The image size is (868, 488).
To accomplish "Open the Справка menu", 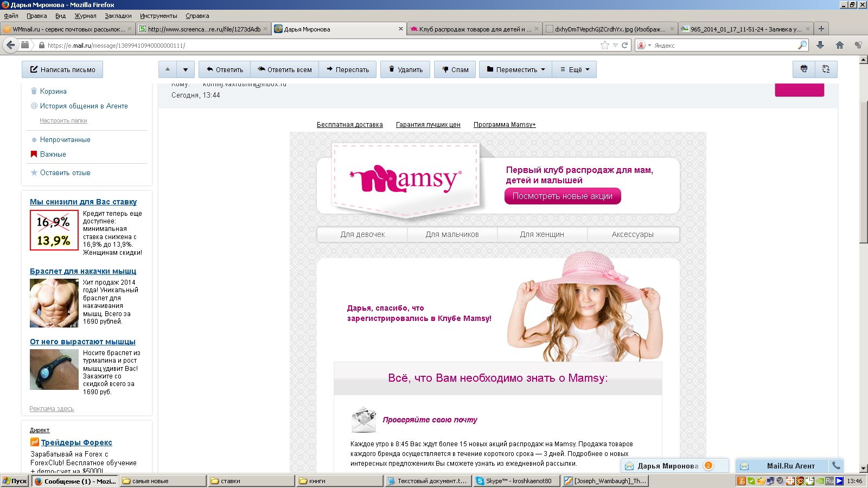I will (x=197, y=16).
